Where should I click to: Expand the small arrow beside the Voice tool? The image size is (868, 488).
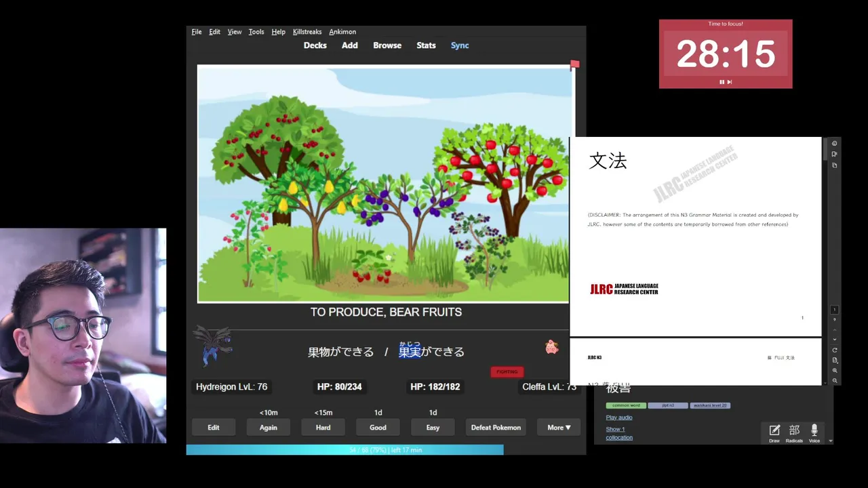click(831, 441)
